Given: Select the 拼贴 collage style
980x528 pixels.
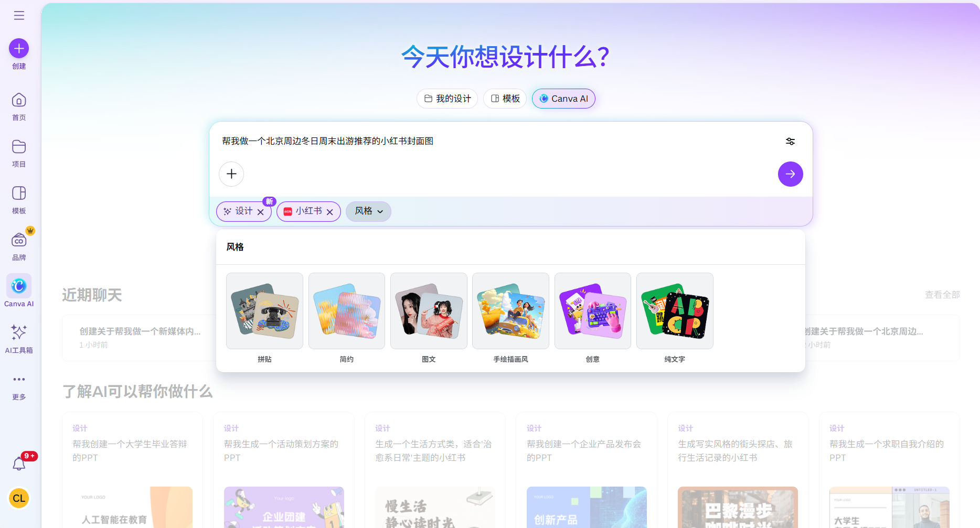Looking at the screenshot, I should 264,310.
